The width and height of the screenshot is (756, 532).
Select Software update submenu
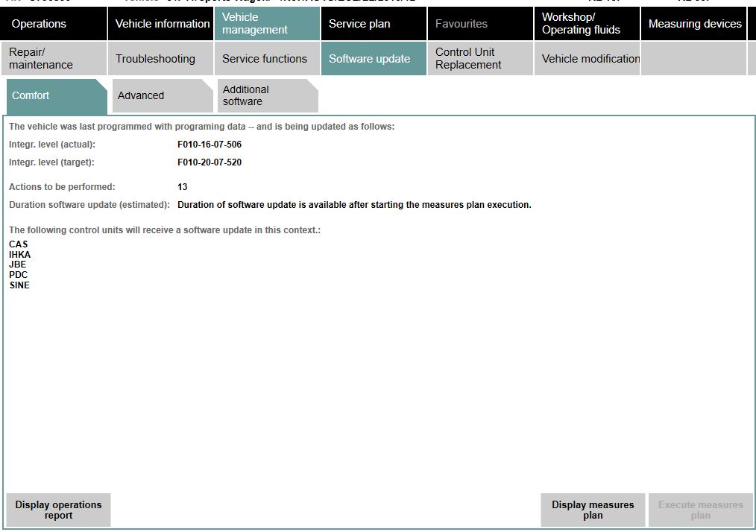(x=374, y=58)
